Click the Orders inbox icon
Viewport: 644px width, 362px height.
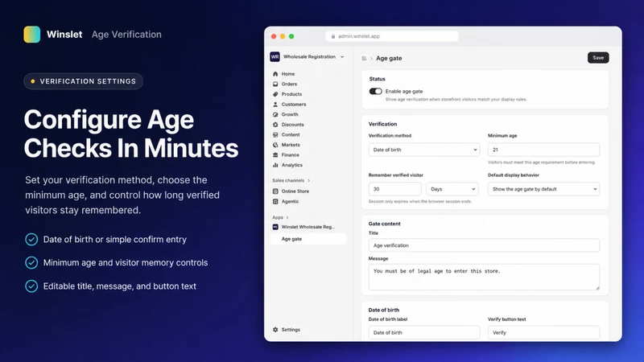275,84
